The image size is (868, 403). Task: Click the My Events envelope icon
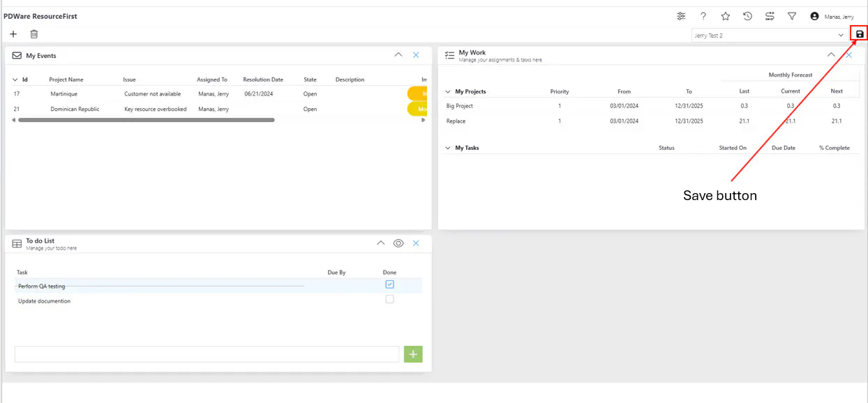click(x=17, y=55)
